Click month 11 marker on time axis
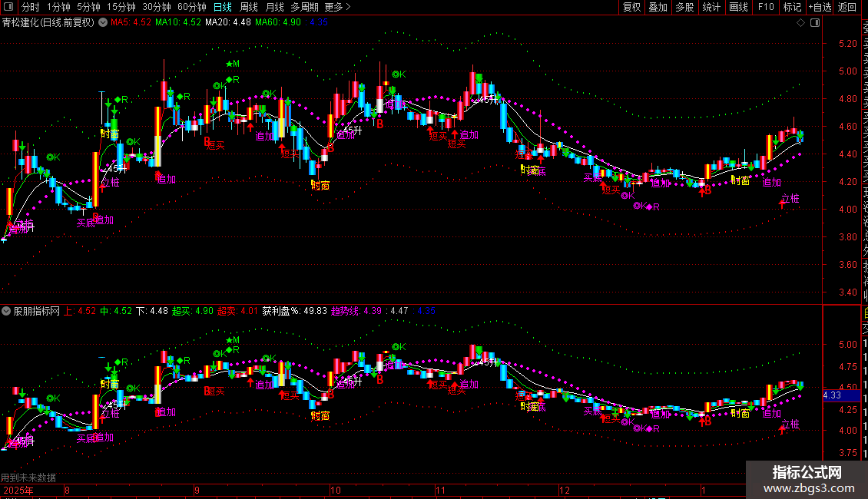 440,490
